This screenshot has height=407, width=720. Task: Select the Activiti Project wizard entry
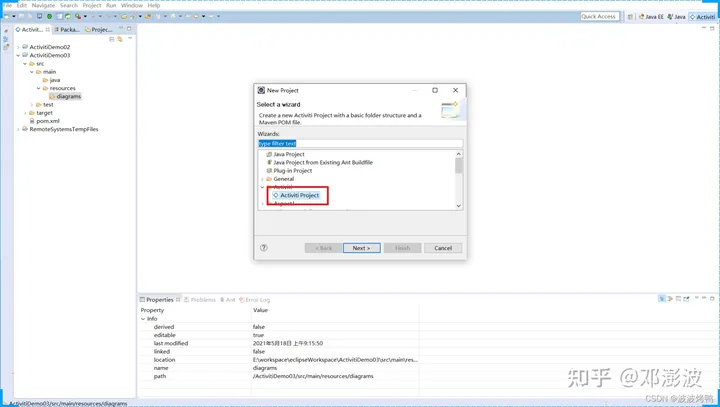click(296, 195)
